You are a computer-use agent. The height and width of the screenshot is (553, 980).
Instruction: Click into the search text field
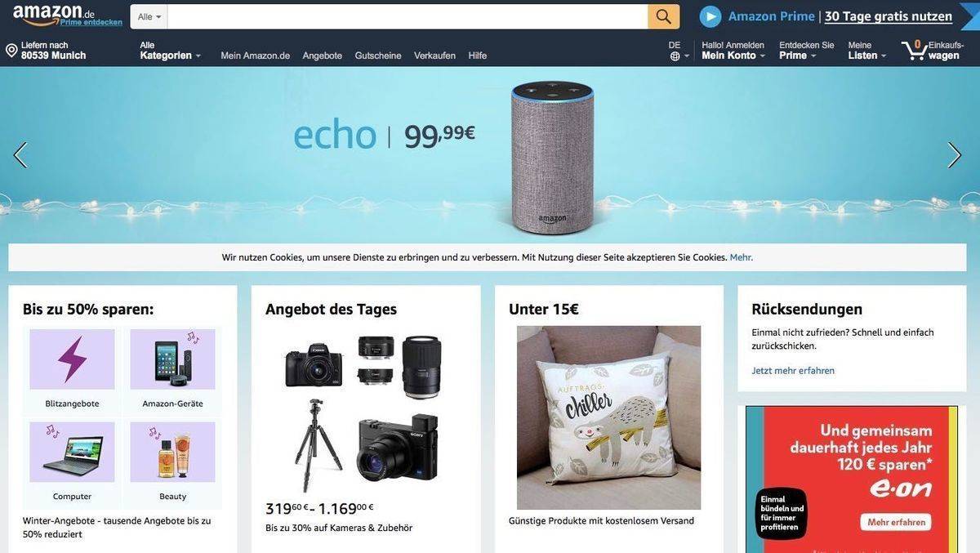pos(408,16)
